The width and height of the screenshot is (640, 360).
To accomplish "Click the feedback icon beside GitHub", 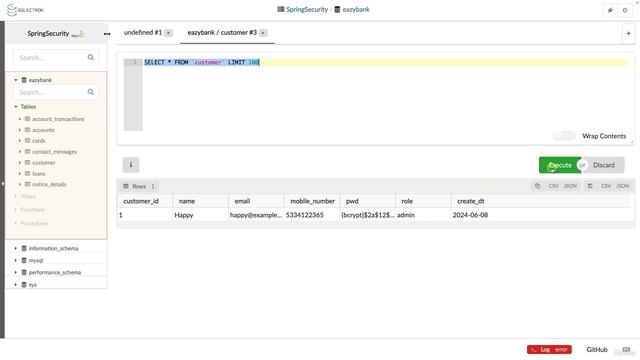I will pos(626,349).
